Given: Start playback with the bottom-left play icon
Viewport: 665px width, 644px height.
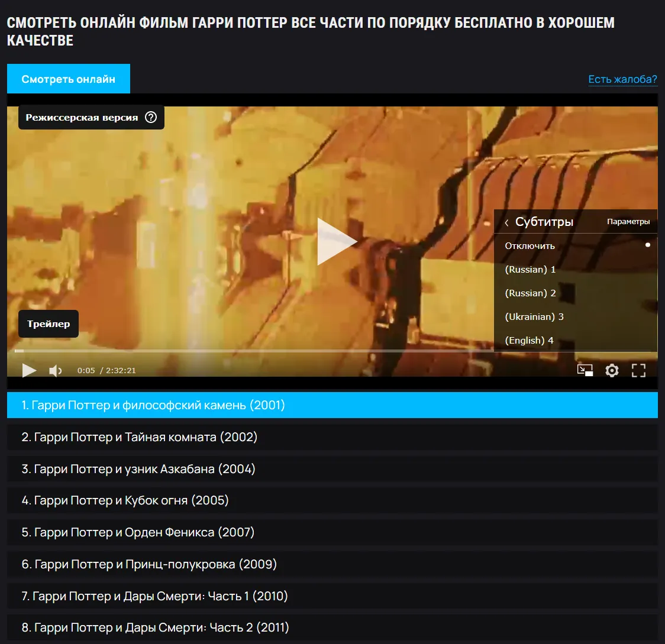Looking at the screenshot, I should click(29, 370).
